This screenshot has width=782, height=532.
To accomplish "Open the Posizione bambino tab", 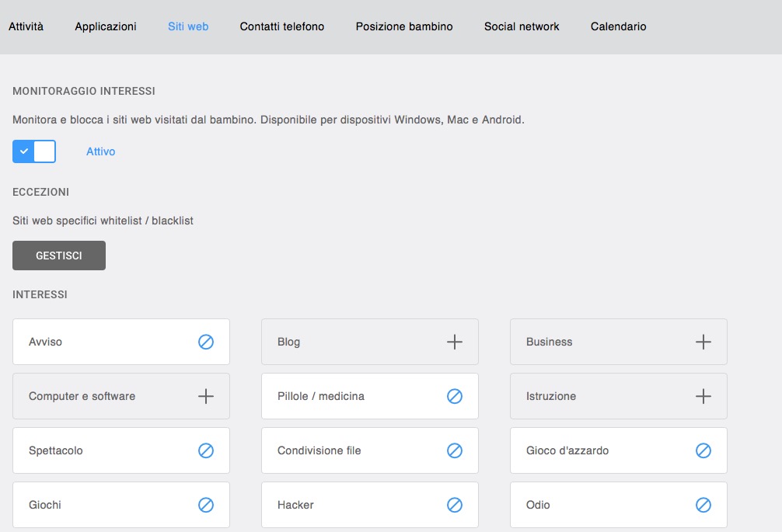I will click(x=403, y=26).
